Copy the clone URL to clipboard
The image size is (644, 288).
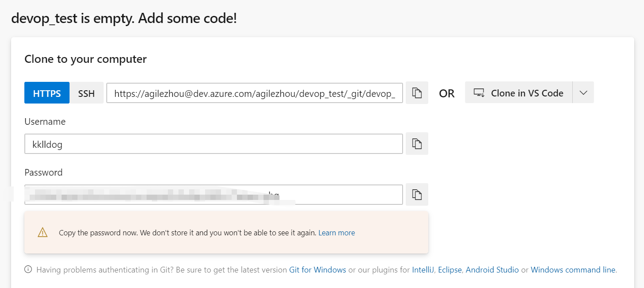coord(417,93)
